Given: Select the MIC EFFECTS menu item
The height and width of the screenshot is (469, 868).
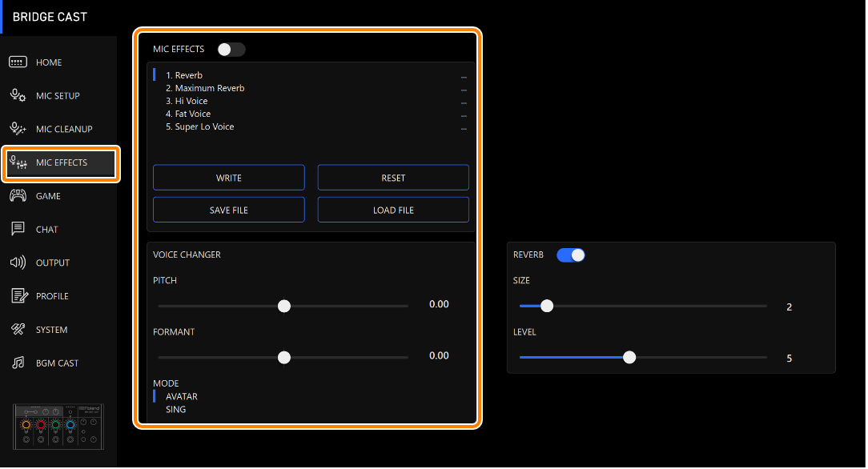Looking at the screenshot, I should 61,163.
